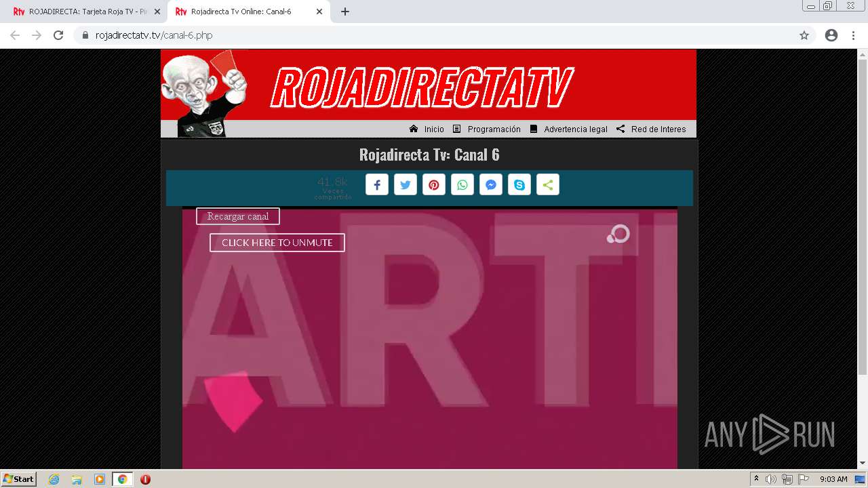The image size is (868, 488).
Task: Click the book icon beside Advertencia legal
Action: click(x=534, y=129)
